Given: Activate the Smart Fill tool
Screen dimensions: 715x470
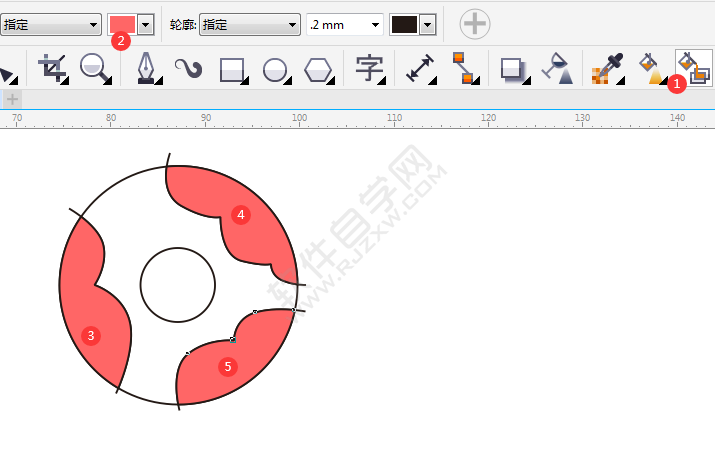Looking at the screenshot, I should (693, 67).
